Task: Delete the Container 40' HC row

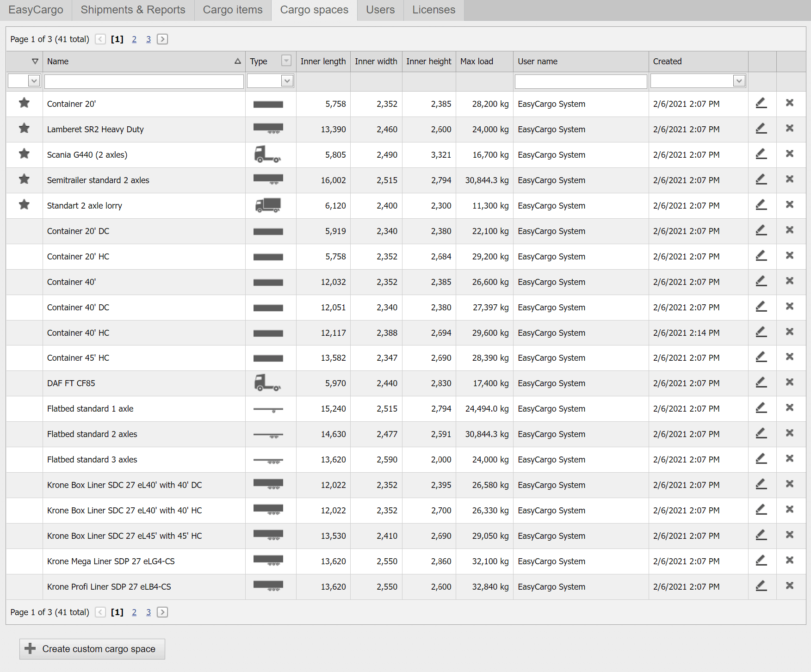Action: [x=790, y=332]
